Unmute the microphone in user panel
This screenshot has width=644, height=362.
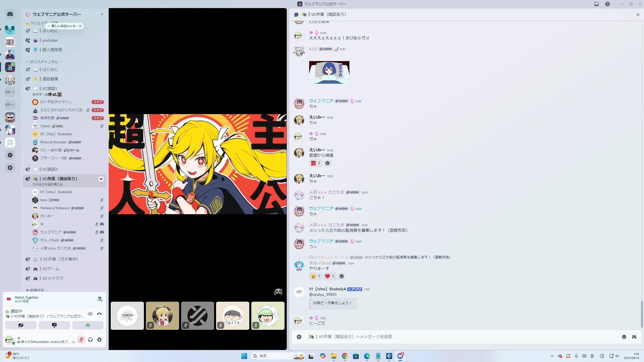81,340
